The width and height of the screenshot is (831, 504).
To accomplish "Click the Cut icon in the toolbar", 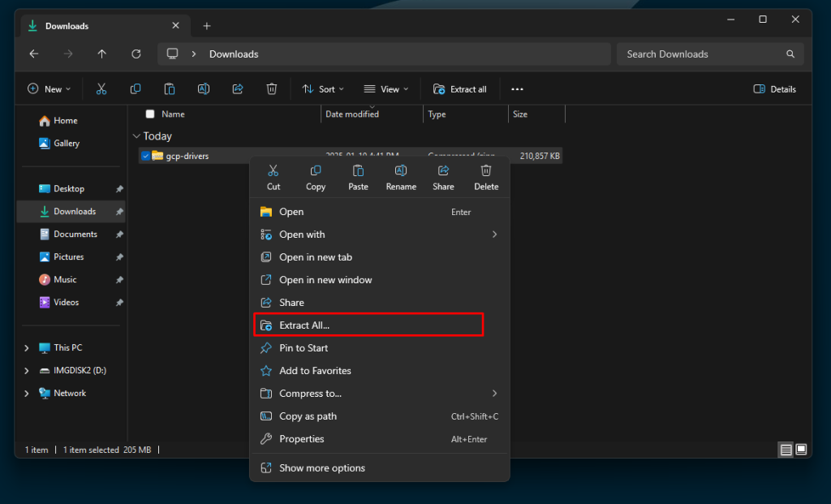I will (x=101, y=88).
